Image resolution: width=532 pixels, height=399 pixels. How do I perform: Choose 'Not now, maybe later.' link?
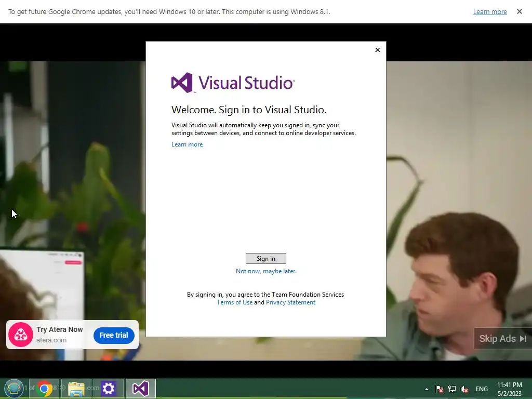click(x=266, y=271)
